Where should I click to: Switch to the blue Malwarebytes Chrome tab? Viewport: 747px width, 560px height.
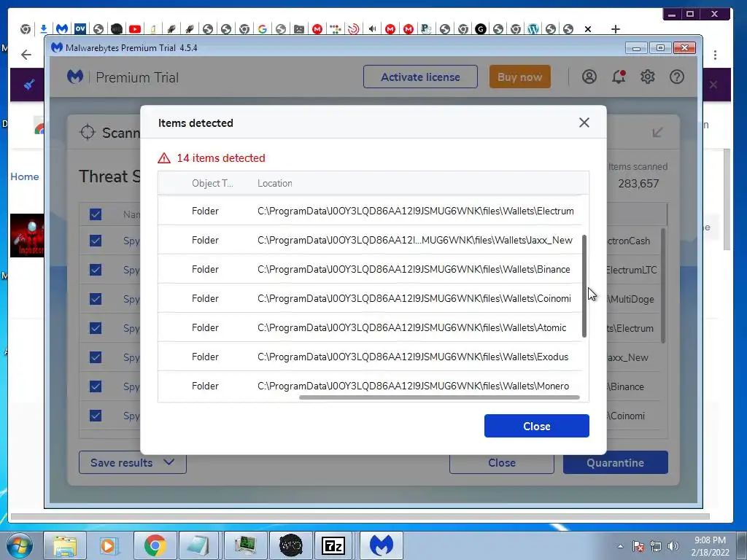click(62, 29)
